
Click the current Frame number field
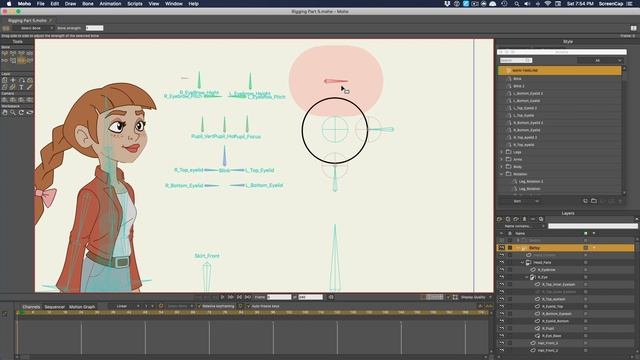click(279, 297)
